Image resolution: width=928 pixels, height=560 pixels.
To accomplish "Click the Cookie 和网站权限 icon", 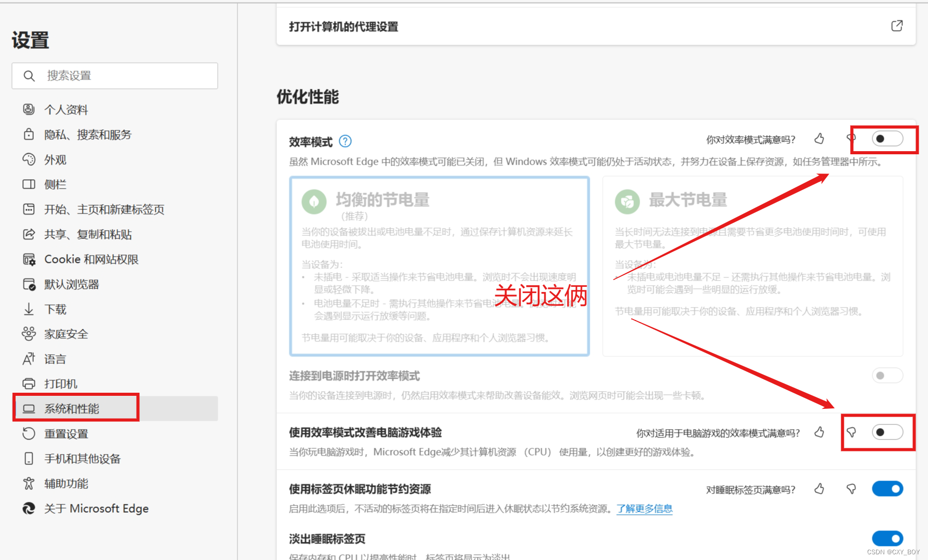I will coord(29,259).
